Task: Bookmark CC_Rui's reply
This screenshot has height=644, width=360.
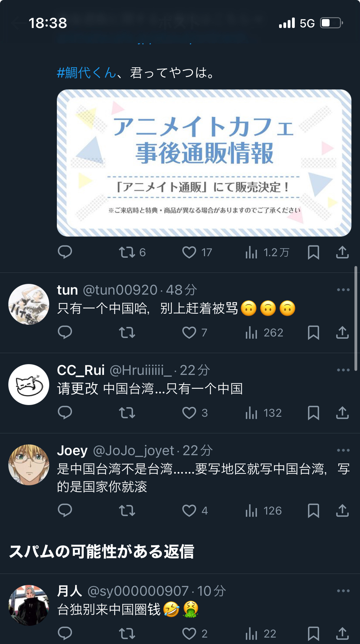Action: (314, 413)
